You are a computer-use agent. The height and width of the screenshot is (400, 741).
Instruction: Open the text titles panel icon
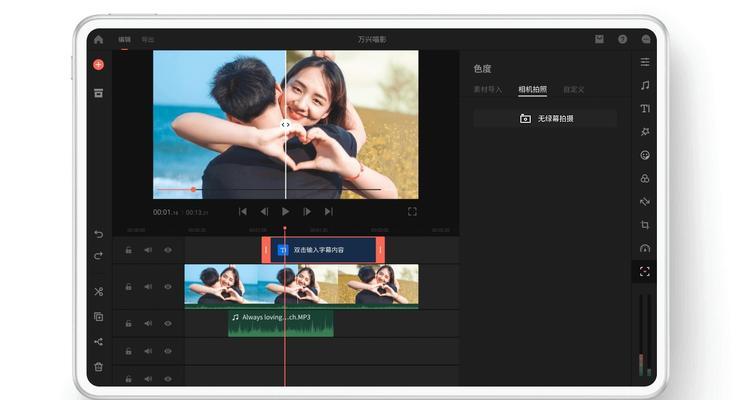tap(645, 109)
